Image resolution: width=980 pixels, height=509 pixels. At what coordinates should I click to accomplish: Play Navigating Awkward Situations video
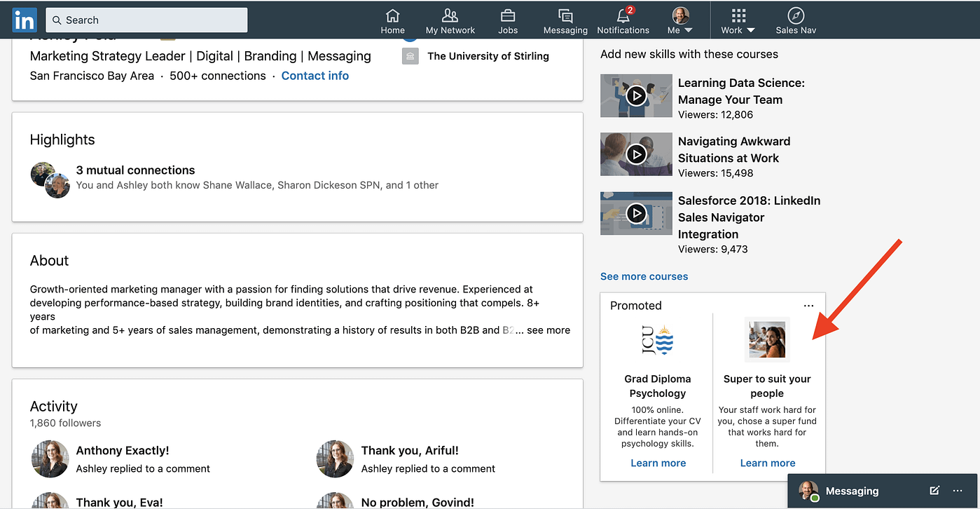(636, 154)
